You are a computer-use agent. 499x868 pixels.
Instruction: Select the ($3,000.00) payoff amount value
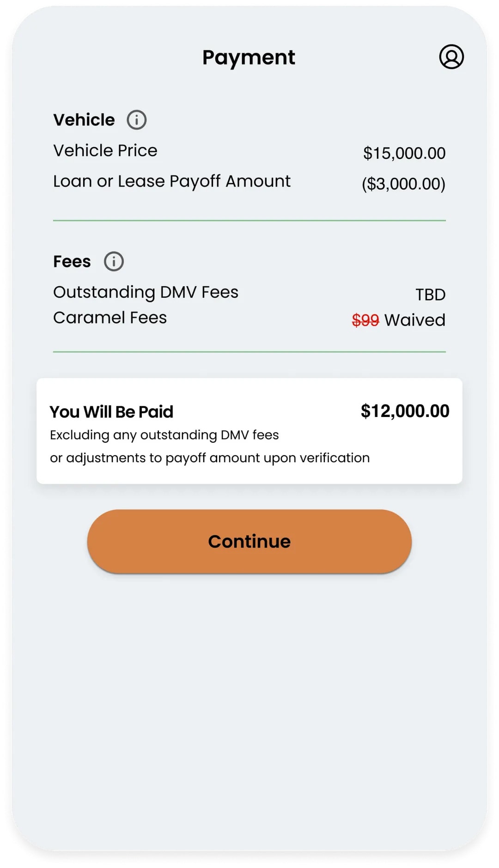[403, 184]
